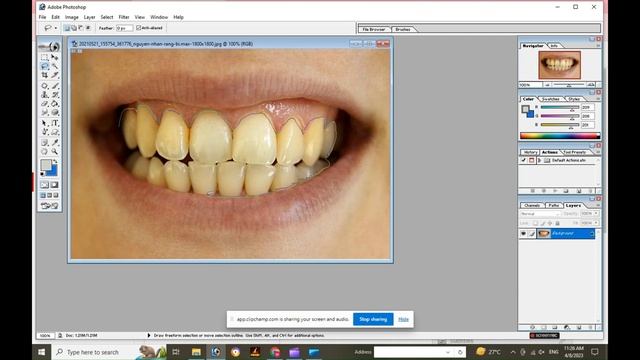640x360 pixels.
Task: Open the Filter menu
Action: tap(124, 17)
